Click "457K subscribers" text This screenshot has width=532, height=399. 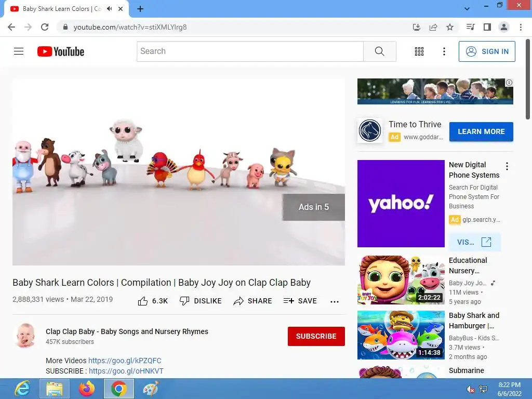(70, 342)
